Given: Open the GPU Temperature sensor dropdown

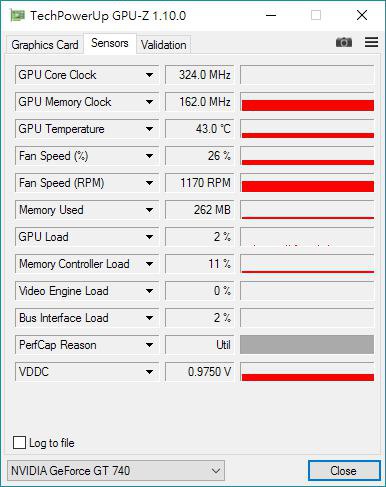Looking at the screenshot, I should click(x=149, y=129).
